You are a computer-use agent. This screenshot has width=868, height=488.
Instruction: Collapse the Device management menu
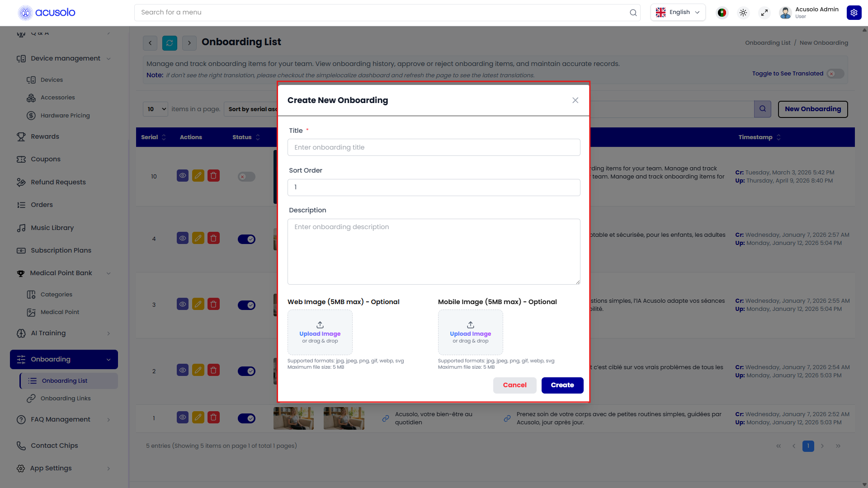64,58
